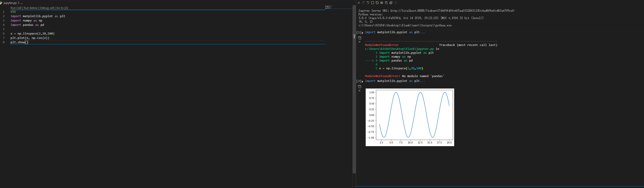Click the Redo arrow icon
This screenshot has width=644, height=188.
363,3
